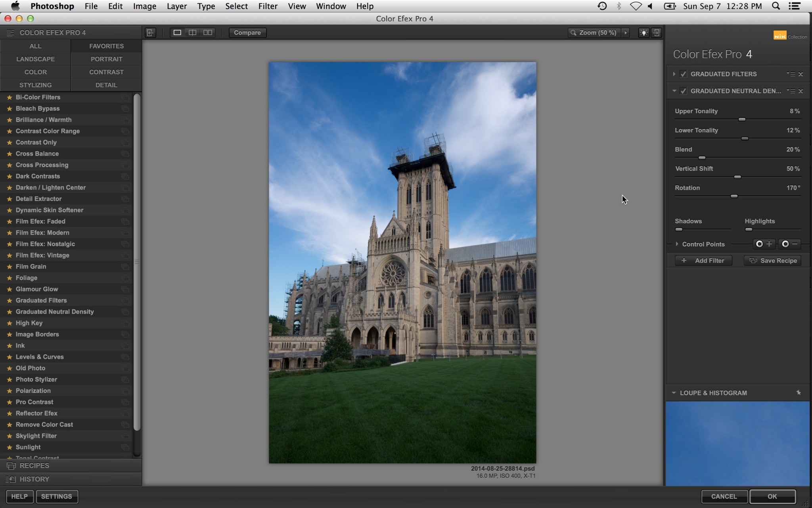The height and width of the screenshot is (508, 812).
Task: Collapse the Loupe & Histogram panel
Action: [x=674, y=393]
